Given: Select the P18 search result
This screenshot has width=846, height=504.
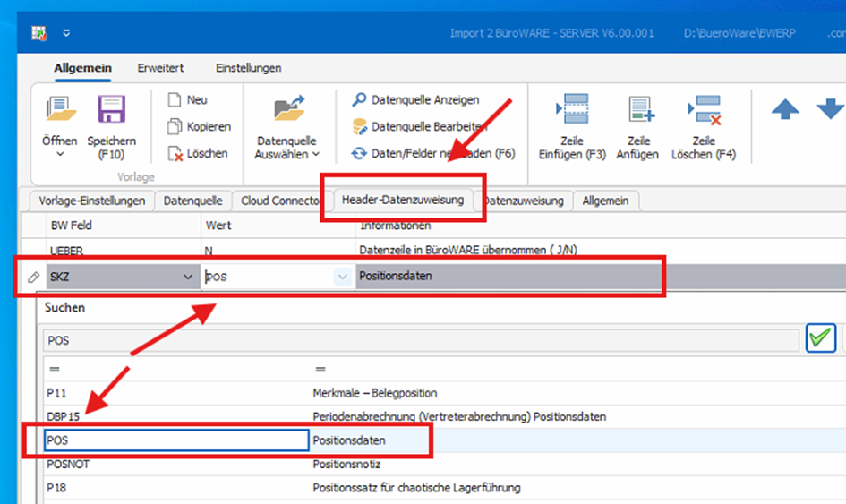Looking at the screenshot, I should tap(56, 488).
